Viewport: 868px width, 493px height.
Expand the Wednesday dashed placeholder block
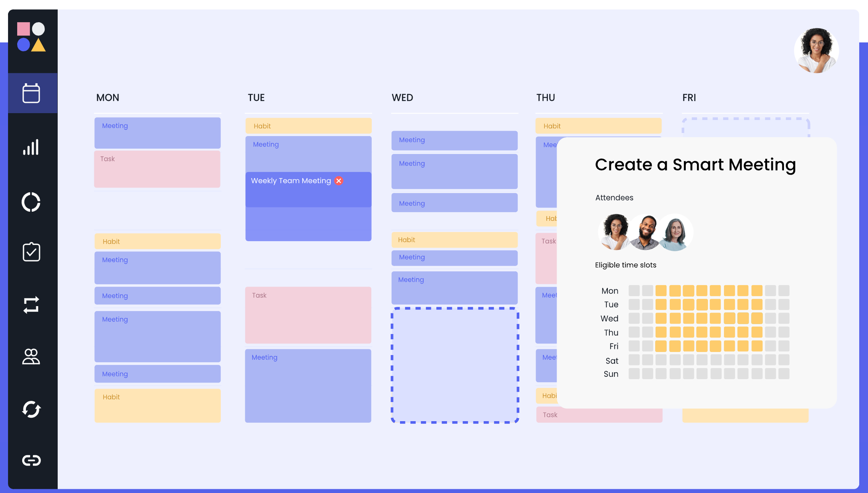[454, 365]
